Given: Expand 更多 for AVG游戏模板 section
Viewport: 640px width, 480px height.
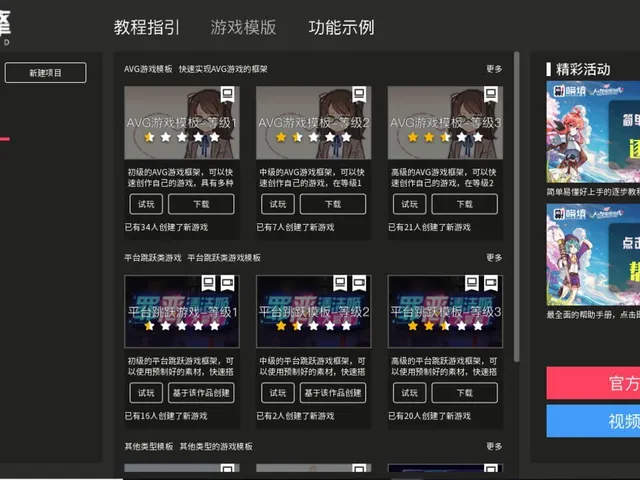Looking at the screenshot, I should [494, 69].
